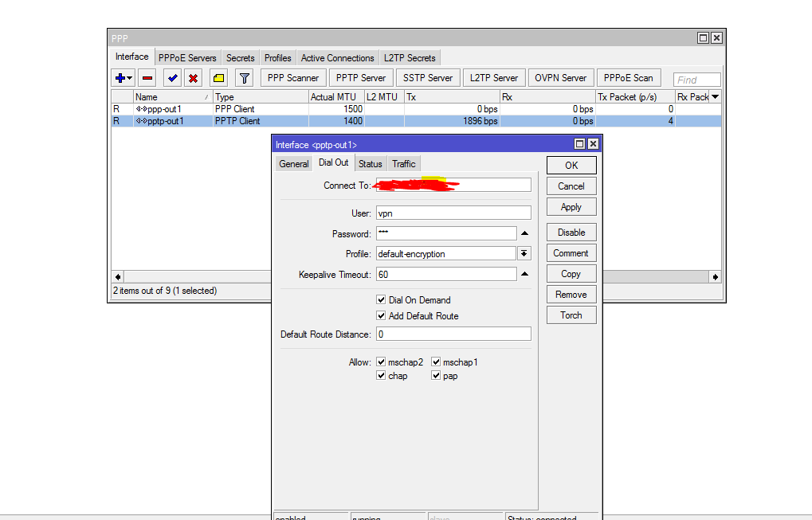Toggle the Dial On Demand checkbox

click(x=382, y=300)
